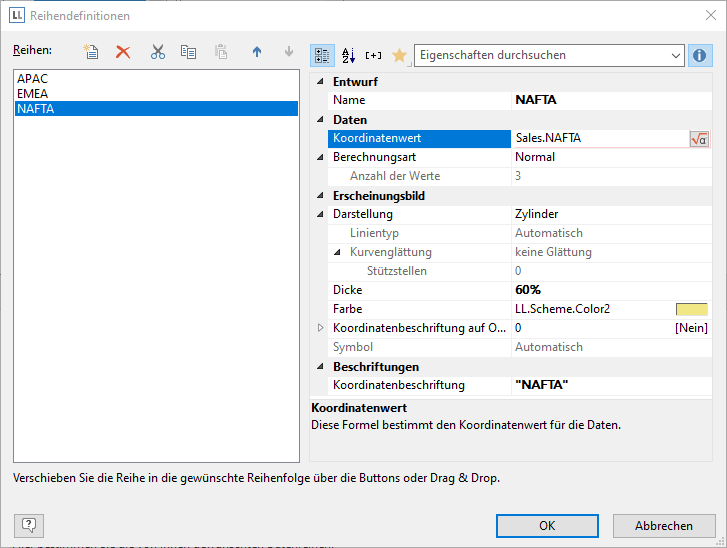
Task: Cut the selected row with the scissors icon
Action: coord(157,52)
